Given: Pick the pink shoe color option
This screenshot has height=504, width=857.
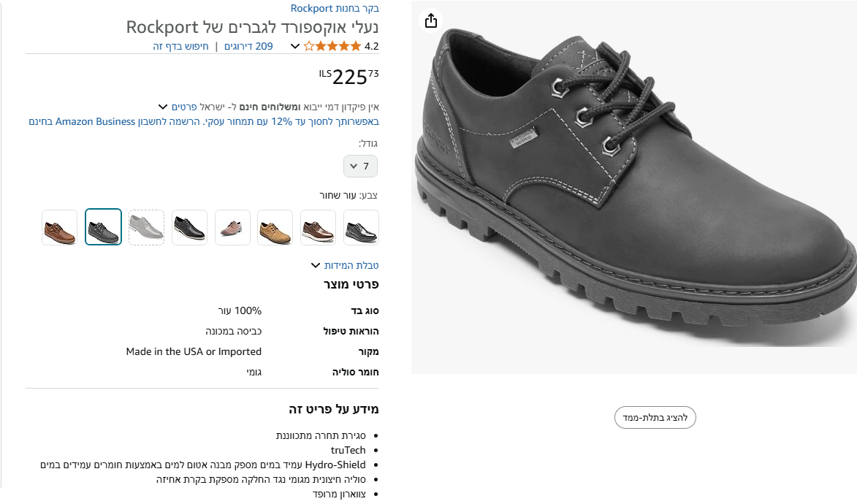Looking at the screenshot, I should [232, 227].
